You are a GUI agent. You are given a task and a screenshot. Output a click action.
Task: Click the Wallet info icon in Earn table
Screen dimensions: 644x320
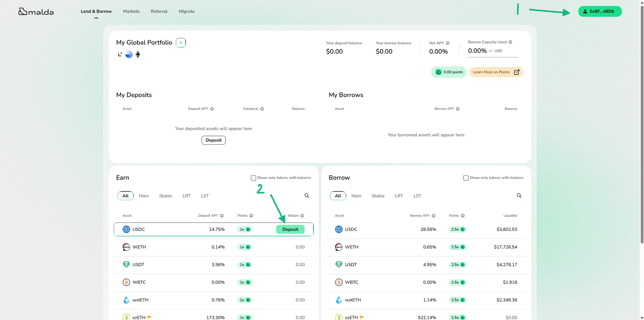[302, 216]
